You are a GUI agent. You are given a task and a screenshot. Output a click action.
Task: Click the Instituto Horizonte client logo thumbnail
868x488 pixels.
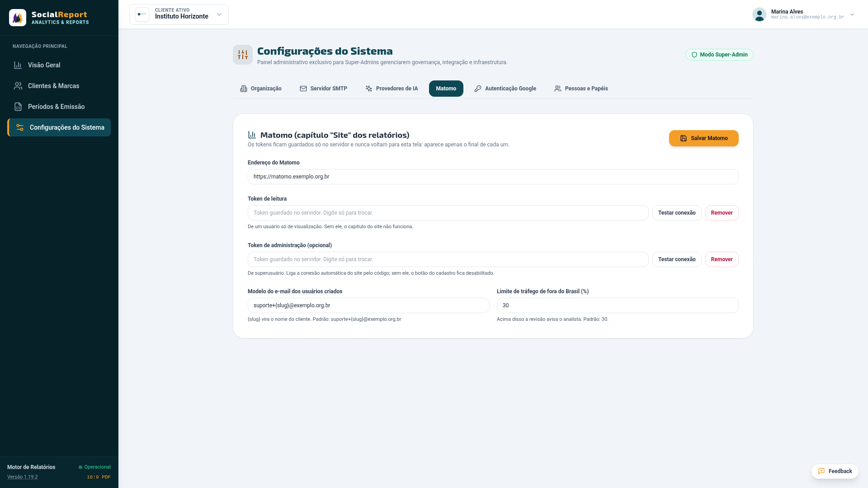[x=142, y=14]
